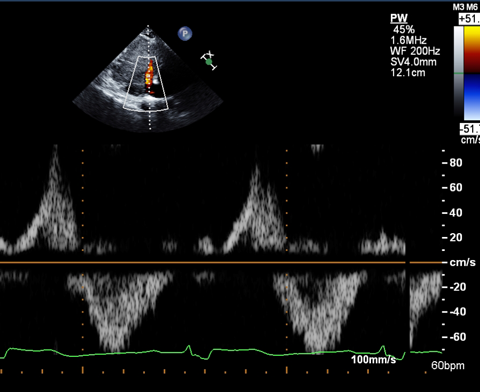Click the yellow-red upper color bar
The image size is (480, 392).
(472, 49)
